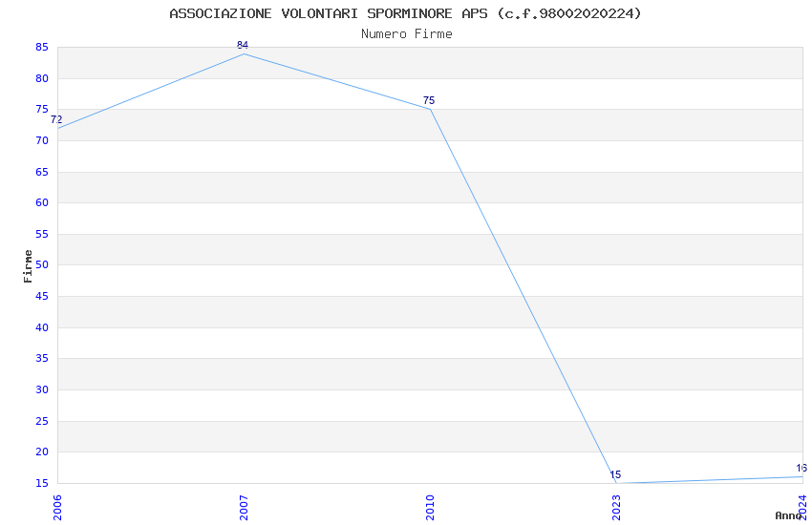This screenshot has height=525, width=812.
Task: Click the x-axis year label 2023
Action: pyautogui.click(x=616, y=508)
